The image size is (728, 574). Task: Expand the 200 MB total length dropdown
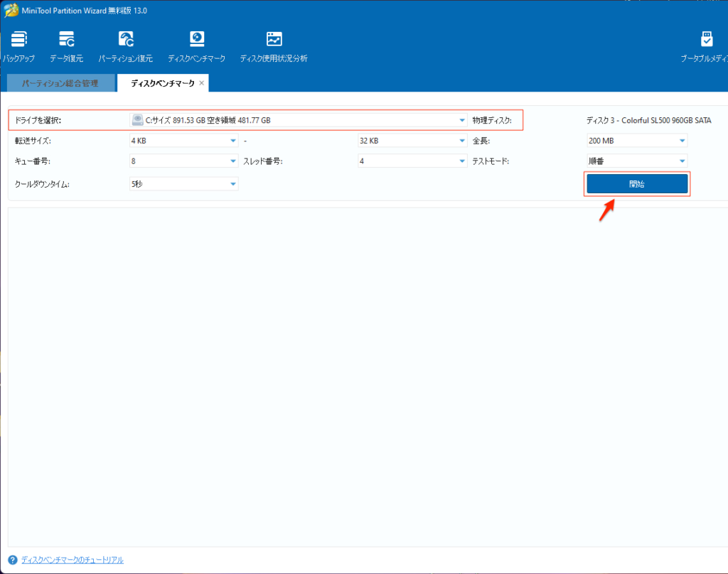(682, 141)
